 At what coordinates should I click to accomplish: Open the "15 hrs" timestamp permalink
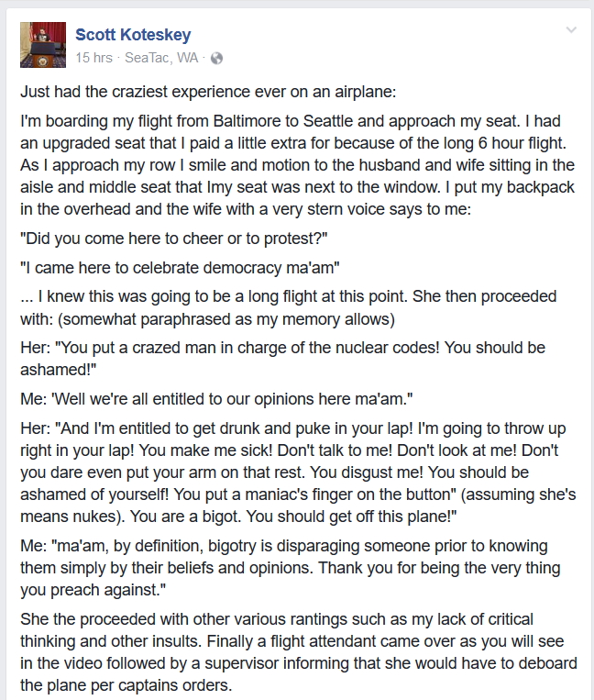93,58
